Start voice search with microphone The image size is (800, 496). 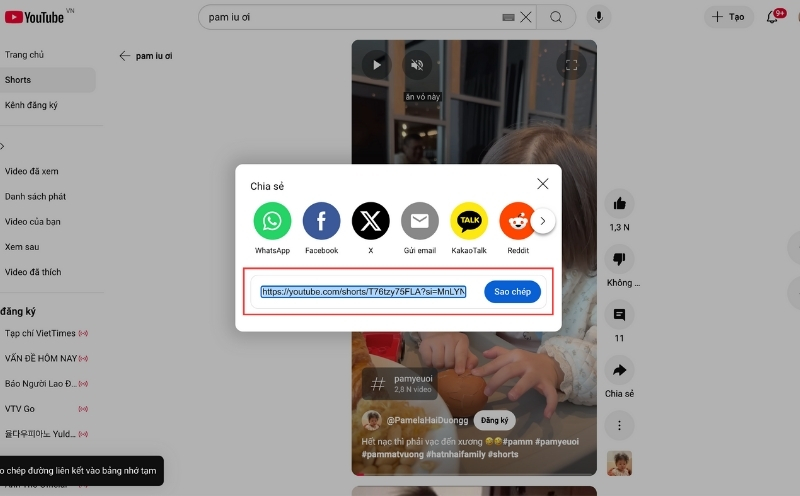point(598,17)
